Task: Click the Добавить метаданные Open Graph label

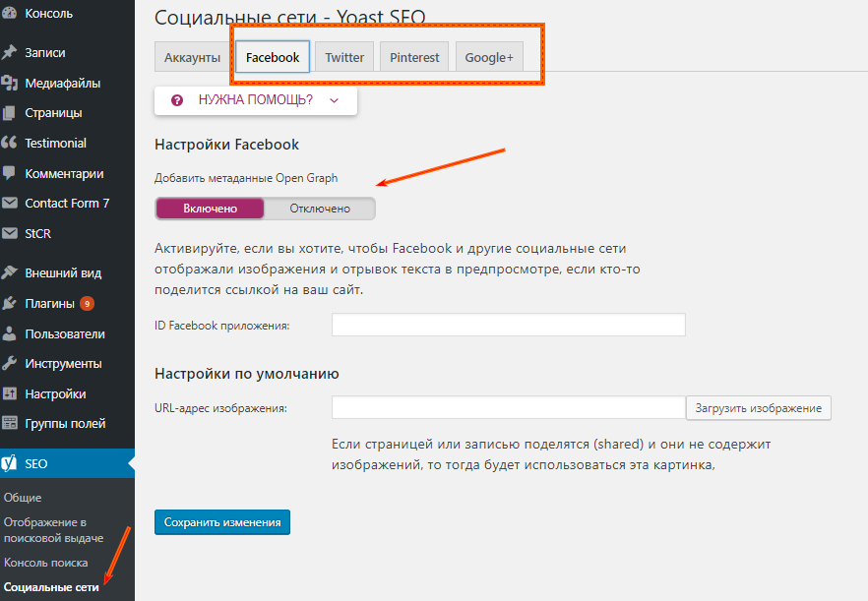Action: click(x=246, y=178)
